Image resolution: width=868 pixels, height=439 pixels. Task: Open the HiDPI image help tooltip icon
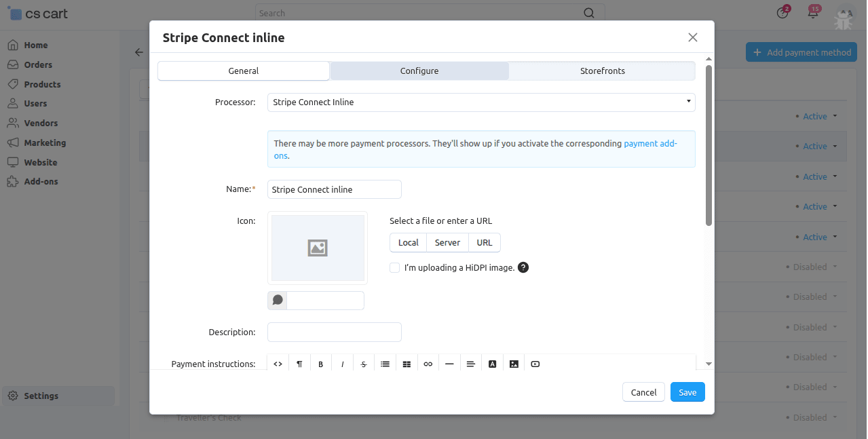tap(523, 267)
